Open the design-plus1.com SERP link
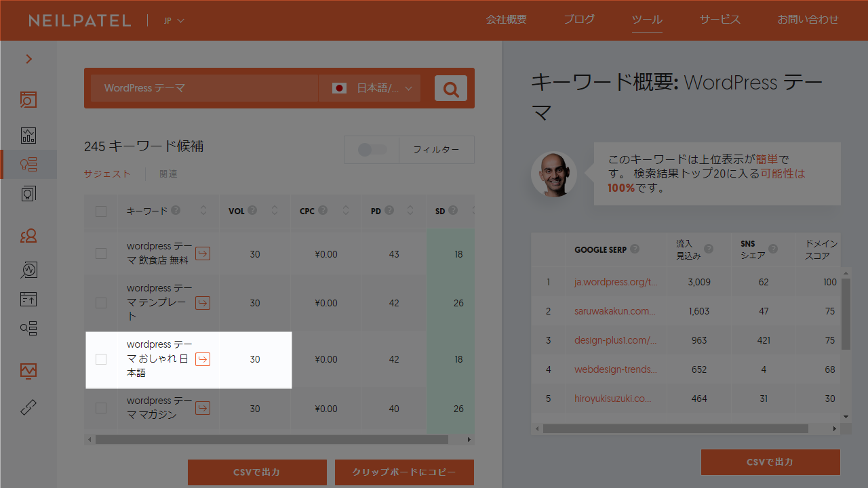Image resolution: width=868 pixels, height=488 pixels. click(616, 340)
